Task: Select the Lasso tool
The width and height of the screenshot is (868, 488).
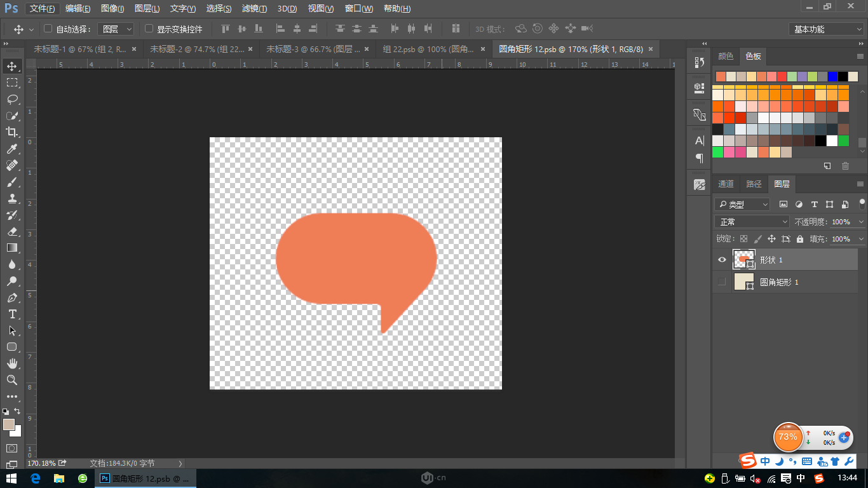Action: pyautogui.click(x=12, y=99)
